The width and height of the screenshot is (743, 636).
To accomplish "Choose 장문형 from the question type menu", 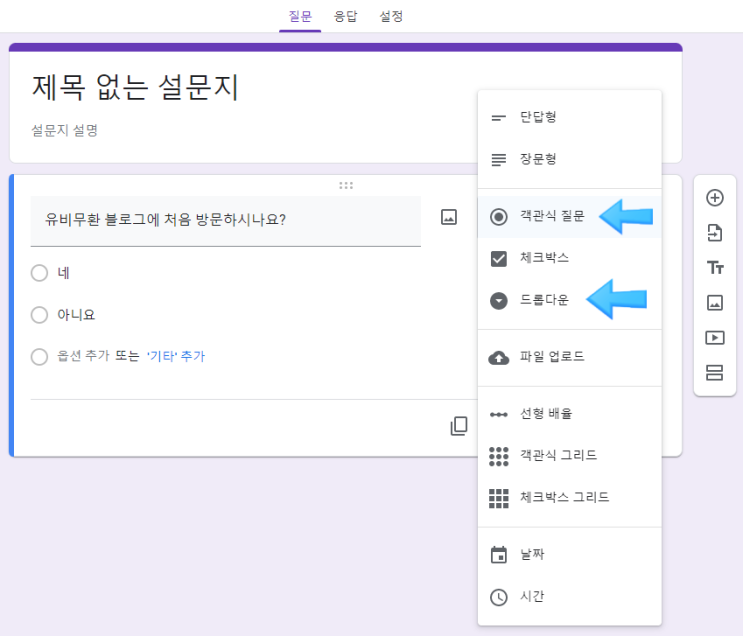I will (570, 159).
